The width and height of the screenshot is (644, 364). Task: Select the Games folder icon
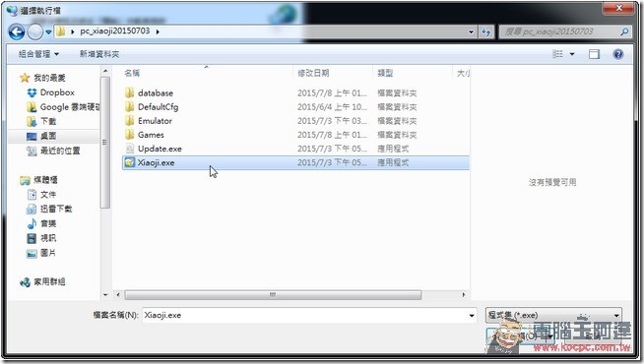[x=129, y=134]
